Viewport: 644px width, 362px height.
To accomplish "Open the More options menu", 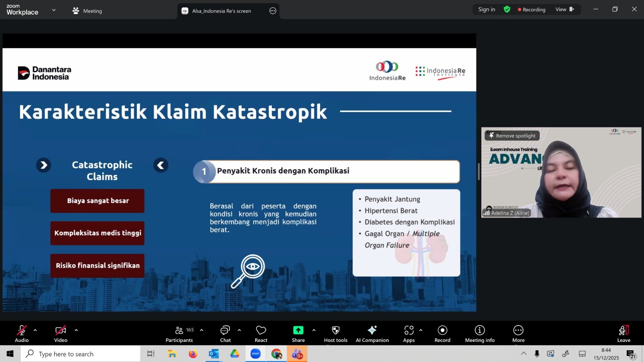I will coord(518,334).
